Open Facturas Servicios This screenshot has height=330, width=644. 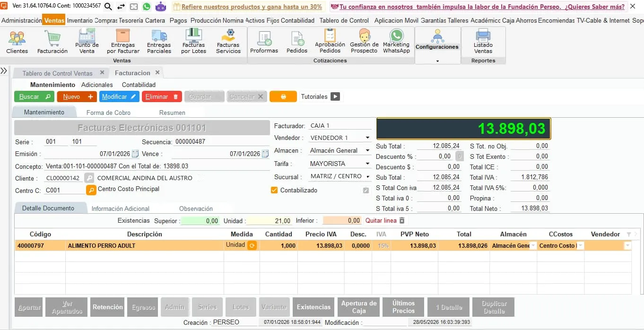pos(228,42)
